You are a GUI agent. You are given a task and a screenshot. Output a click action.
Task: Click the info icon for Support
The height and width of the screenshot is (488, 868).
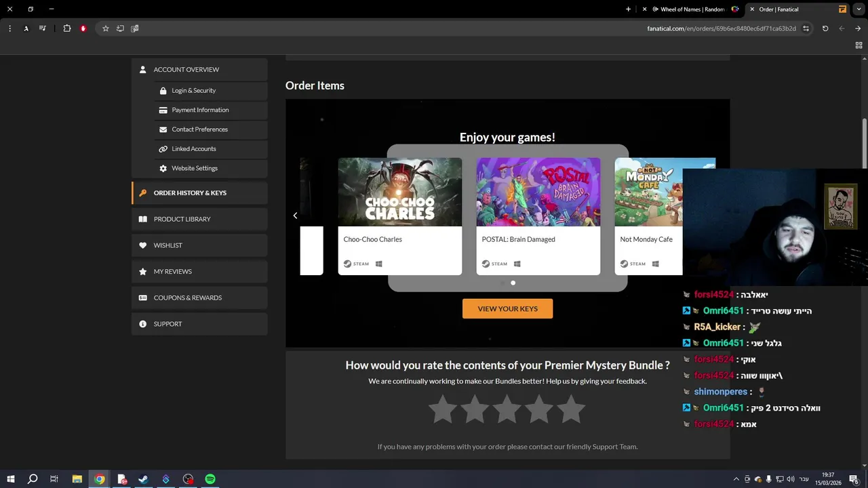142,324
